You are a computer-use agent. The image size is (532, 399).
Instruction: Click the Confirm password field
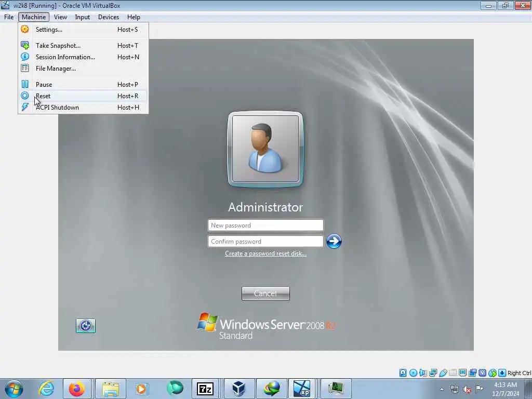[265, 241]
